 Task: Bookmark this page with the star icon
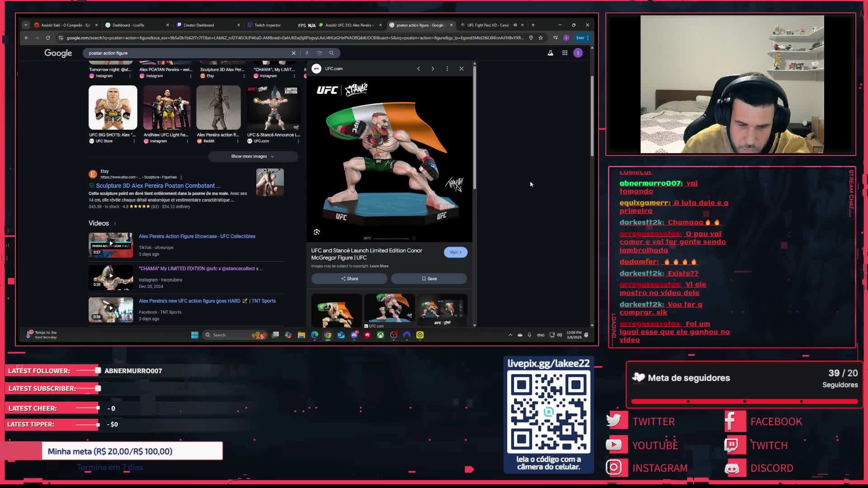(x=540, y=38)
